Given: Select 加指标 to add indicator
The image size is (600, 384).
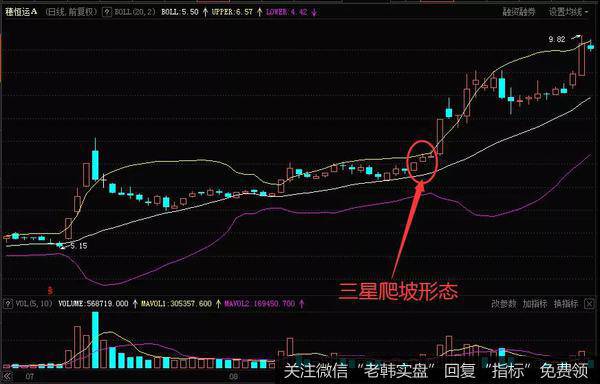Looking at the screenshot, I should point(535,304).
